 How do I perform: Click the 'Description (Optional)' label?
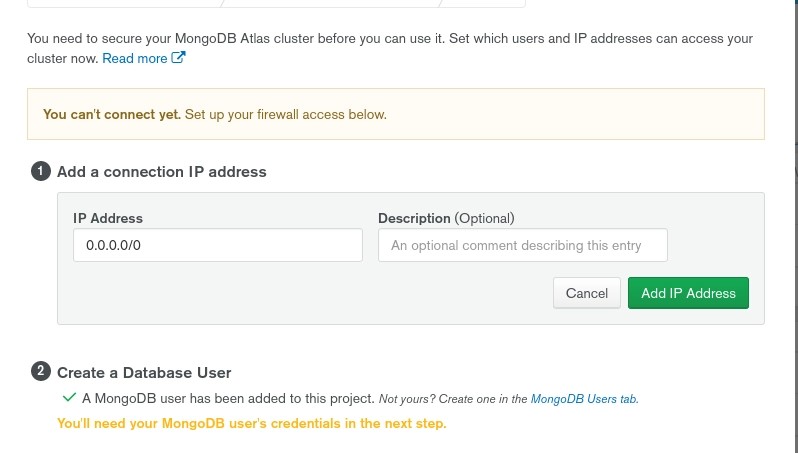[x=446, y=218]
